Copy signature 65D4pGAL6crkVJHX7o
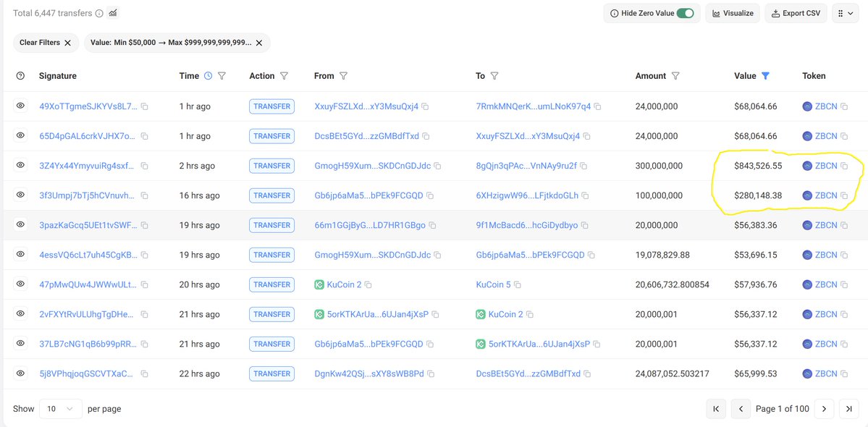This screenshot has height=427, width=868. pyautogui.click(x=145, y=136)
